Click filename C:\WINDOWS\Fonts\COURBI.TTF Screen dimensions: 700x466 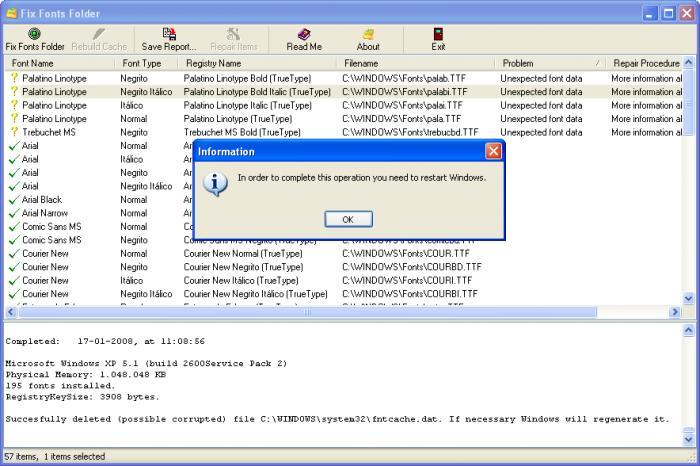[x=410, y=294]
